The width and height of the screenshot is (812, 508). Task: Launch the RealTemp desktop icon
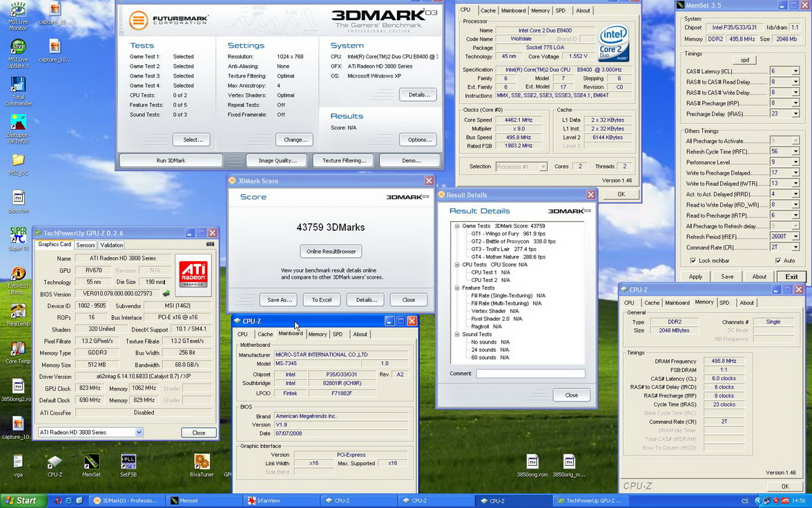[18, 311]
